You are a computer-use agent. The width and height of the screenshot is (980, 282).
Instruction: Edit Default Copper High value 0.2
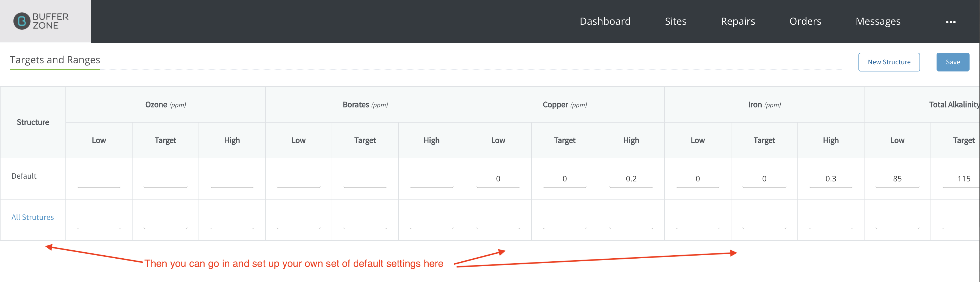coord(631,179)
